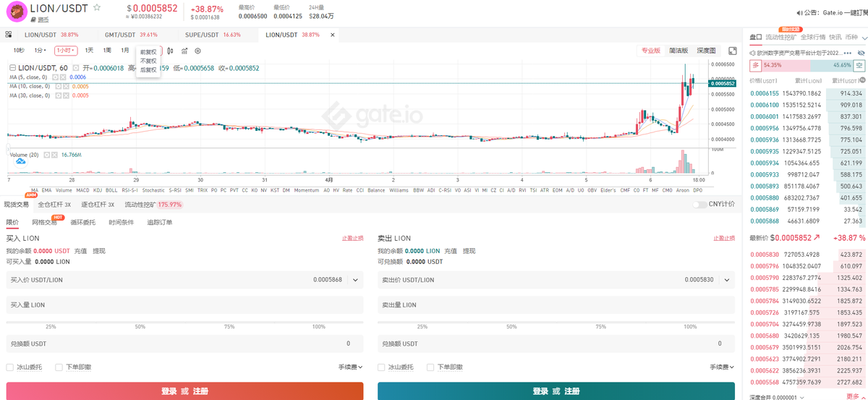This screenshot has height=400, width=868.
Task: Open the 1分 interval dropdown
Action: pos(40,51)
